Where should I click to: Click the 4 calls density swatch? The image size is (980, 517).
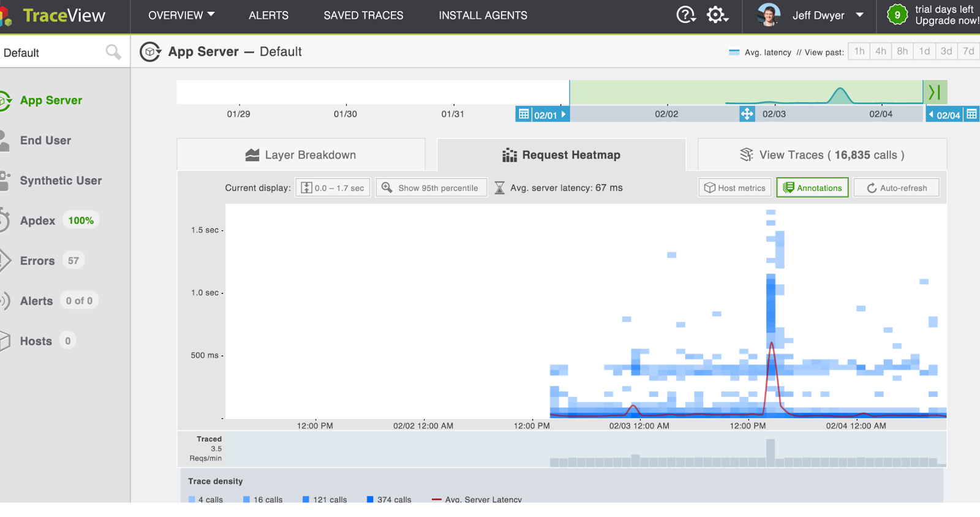point(192,499)
